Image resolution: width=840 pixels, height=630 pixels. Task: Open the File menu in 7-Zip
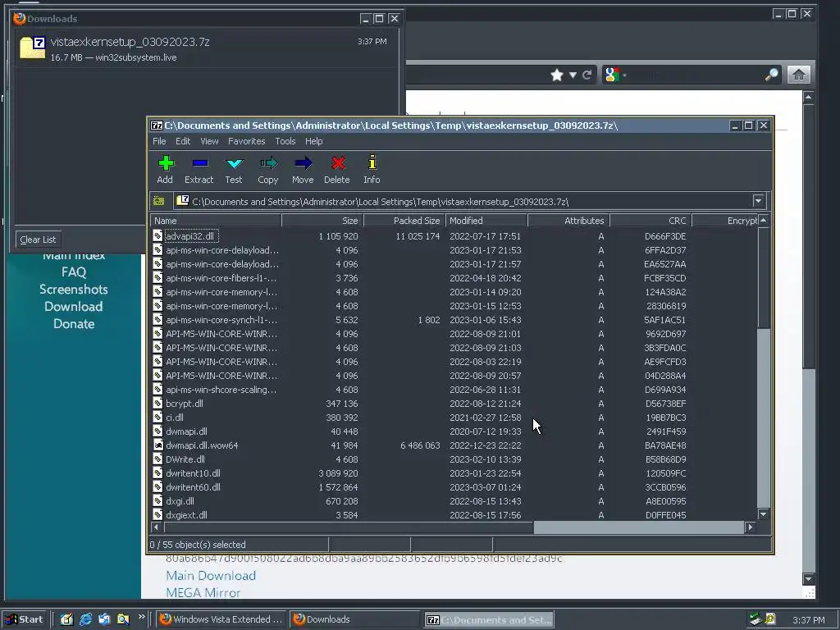159,141
